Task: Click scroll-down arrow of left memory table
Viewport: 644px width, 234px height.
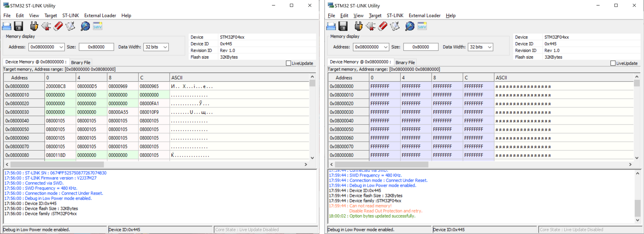Action: coord(312,158)
